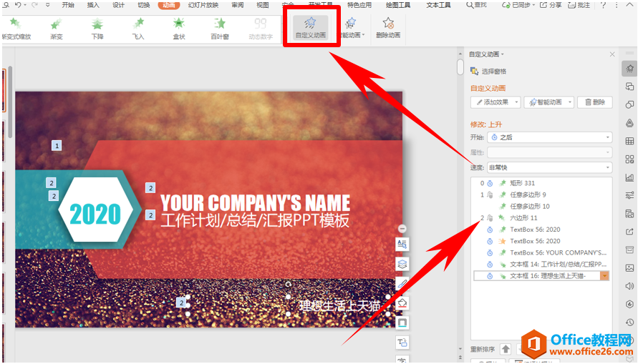Click the speaker audio icon in right sidebar
638x364 pixels.
tap(629, 286)
